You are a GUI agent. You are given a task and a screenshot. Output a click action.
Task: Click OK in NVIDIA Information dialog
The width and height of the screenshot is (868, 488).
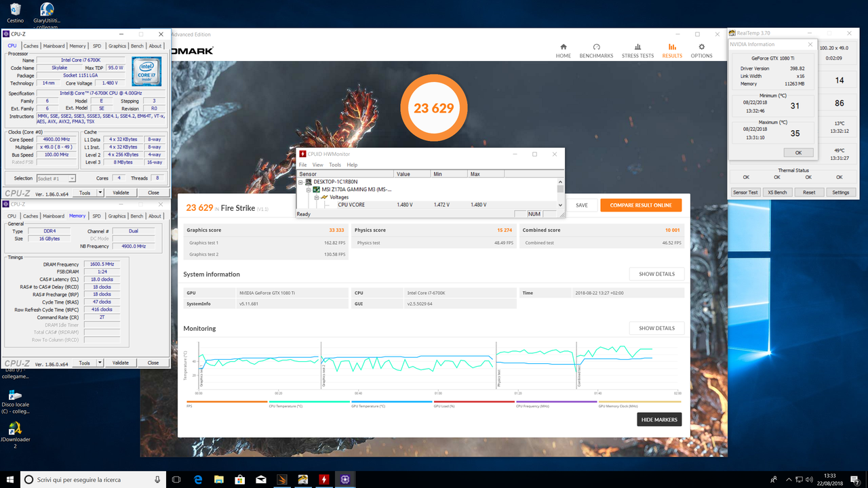[x=798, y=152]
